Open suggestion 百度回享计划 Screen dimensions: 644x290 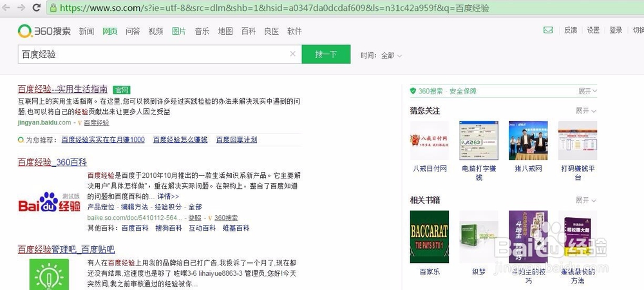click(x=236, y=140)
